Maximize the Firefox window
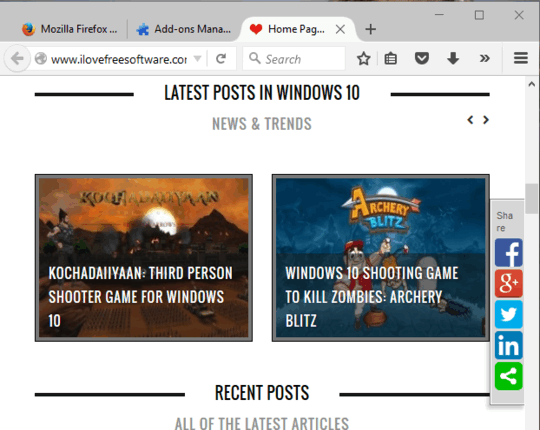 pos(479,15)
